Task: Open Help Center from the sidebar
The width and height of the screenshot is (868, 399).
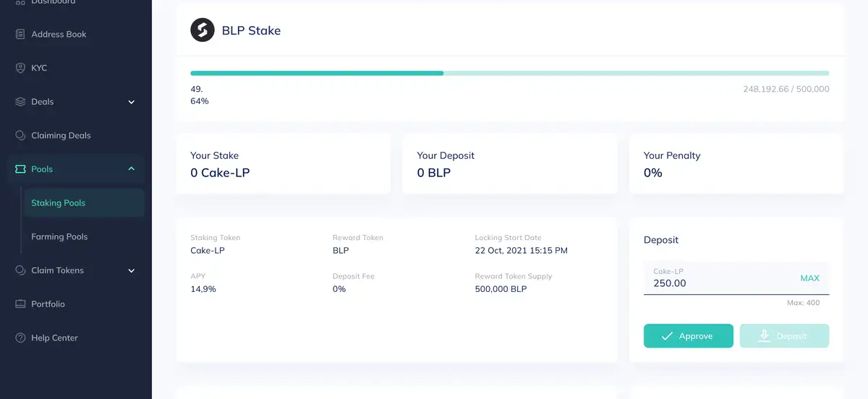Action: point(54,338)
